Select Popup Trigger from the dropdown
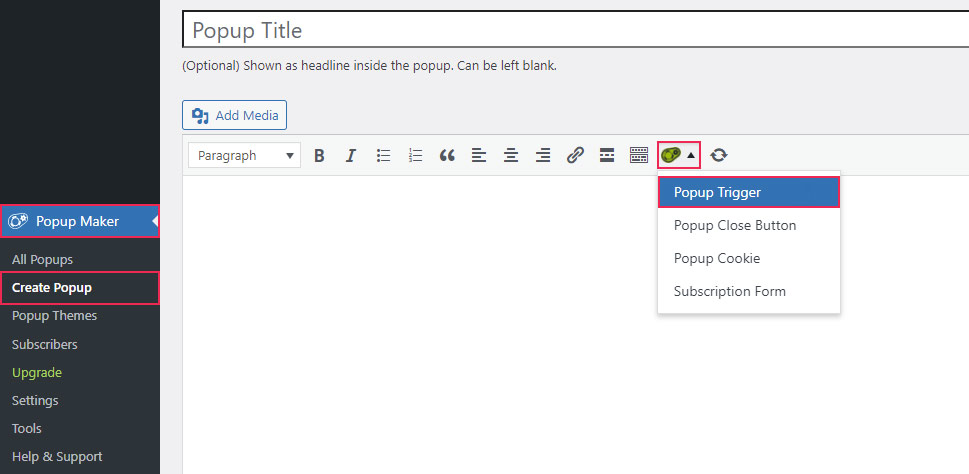This screenshot has height=474, width=969. [748, 192]
